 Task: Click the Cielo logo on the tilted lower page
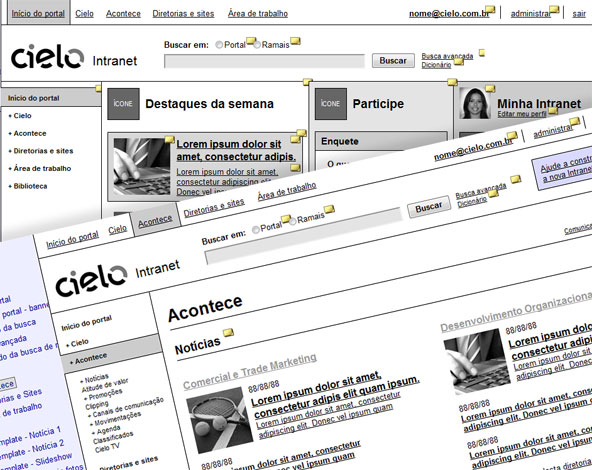pyautogui.click(x=91, y=280)
